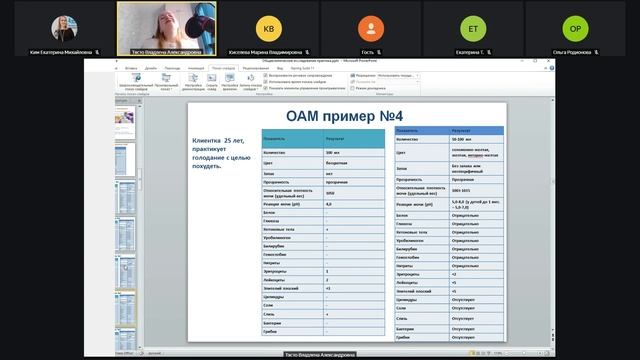Viewport: 640px width, 360px height.
Task: Open the Review ribbon tab
Action: pyautogui.click(x=256, y=68)
